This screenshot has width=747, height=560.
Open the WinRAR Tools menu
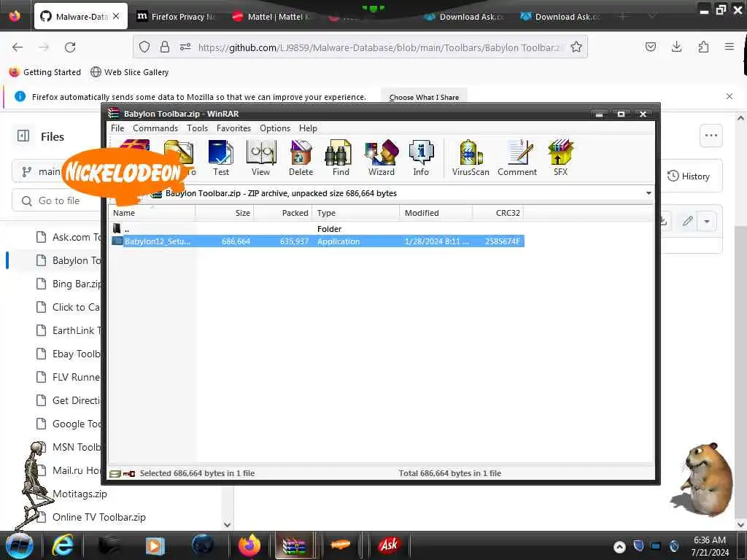point(197,128)
